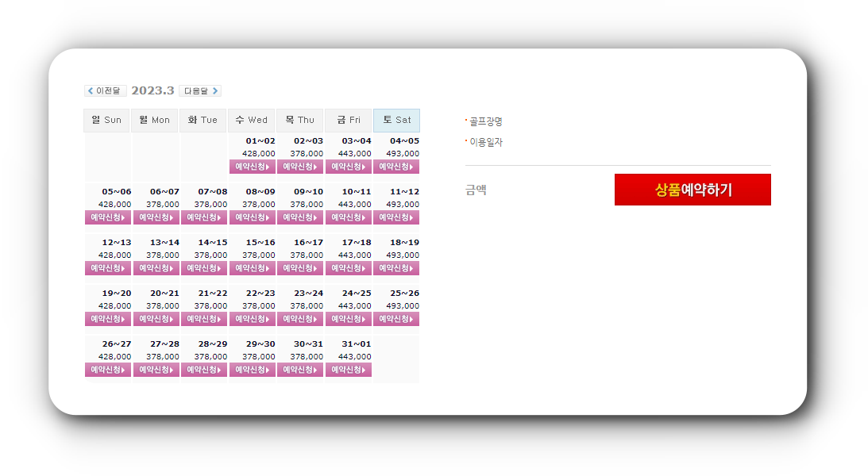868x476 pixels.
Task: Click the 골프장명 label
Action: (x=485, y=121)
